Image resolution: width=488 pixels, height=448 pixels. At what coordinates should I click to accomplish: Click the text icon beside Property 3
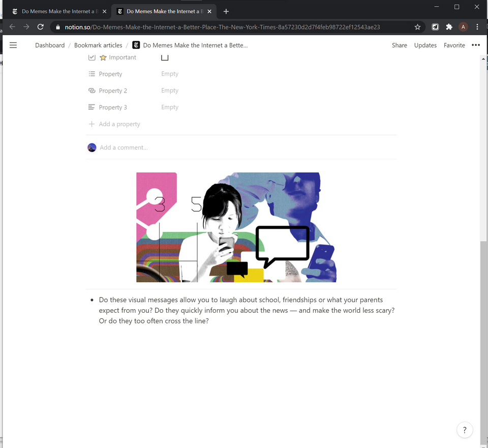(92, 107)
